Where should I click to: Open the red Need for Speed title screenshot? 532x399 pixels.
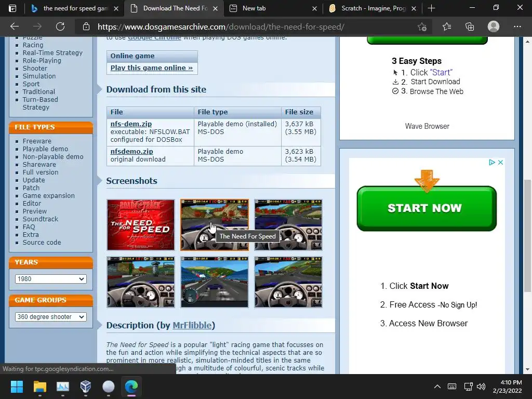[x=140, y=224]
